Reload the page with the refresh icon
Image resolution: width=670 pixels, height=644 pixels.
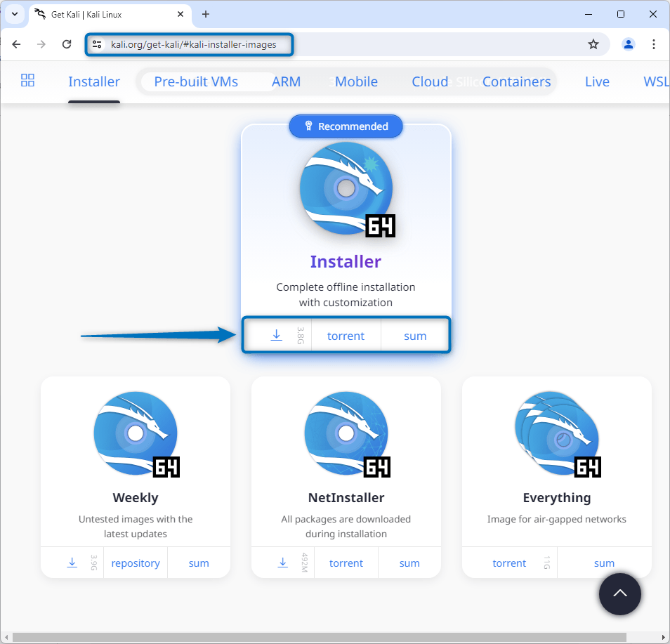(67, 44)
